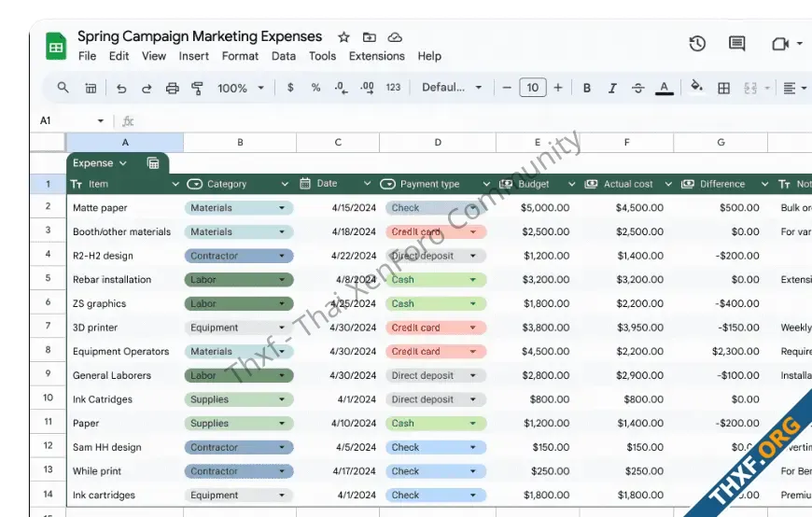Open the Tools menu
The width and height of the screenshot is (812, 517).
click(x=322, y=56)
